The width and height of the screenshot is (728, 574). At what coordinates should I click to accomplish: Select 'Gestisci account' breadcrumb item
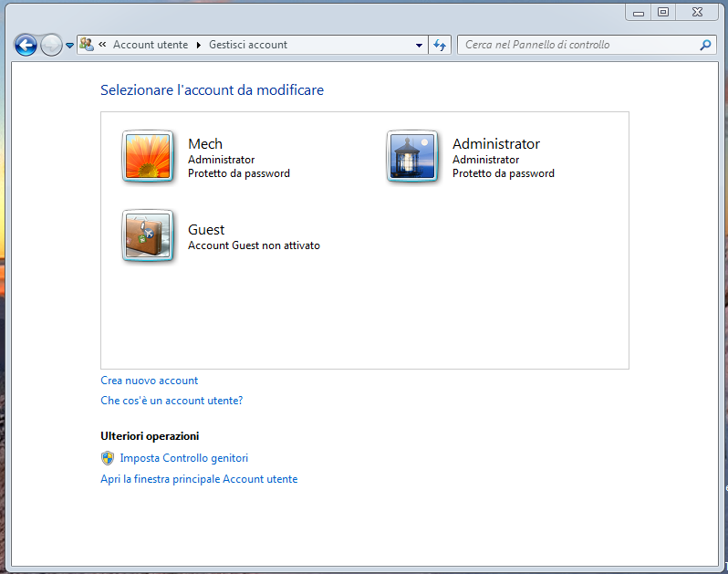[247, 45]
